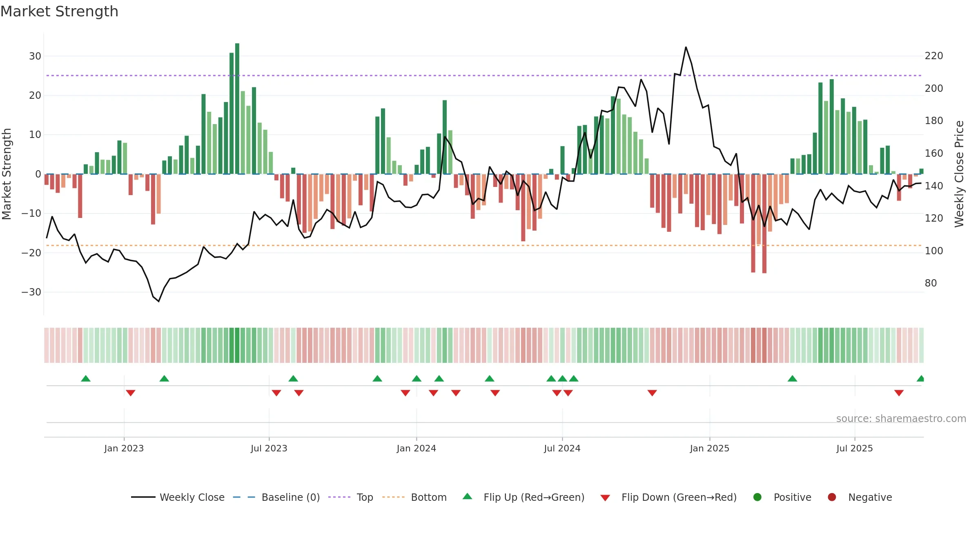Select the earliest green flip-up marker before Jan 2023

pyautogui.click(x=86, y=378)
